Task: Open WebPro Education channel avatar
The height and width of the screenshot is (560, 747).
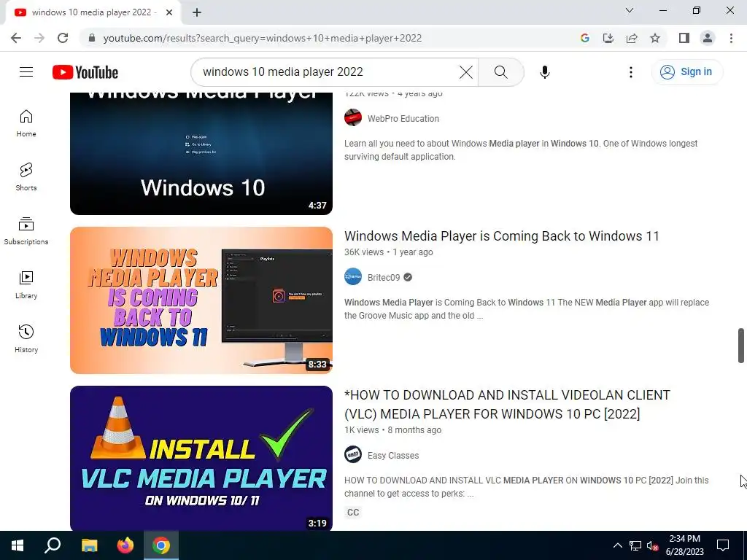Action: click(353, 117)
